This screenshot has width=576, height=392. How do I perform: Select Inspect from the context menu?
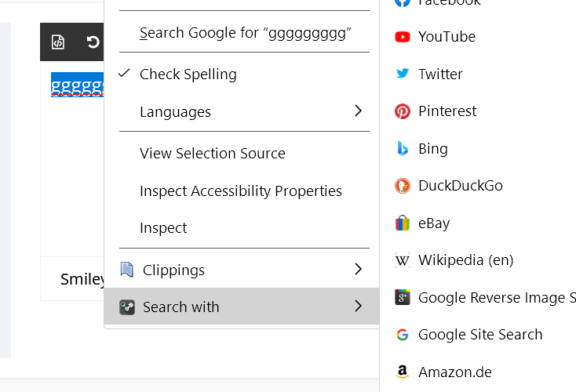click(x=163, y=228)
